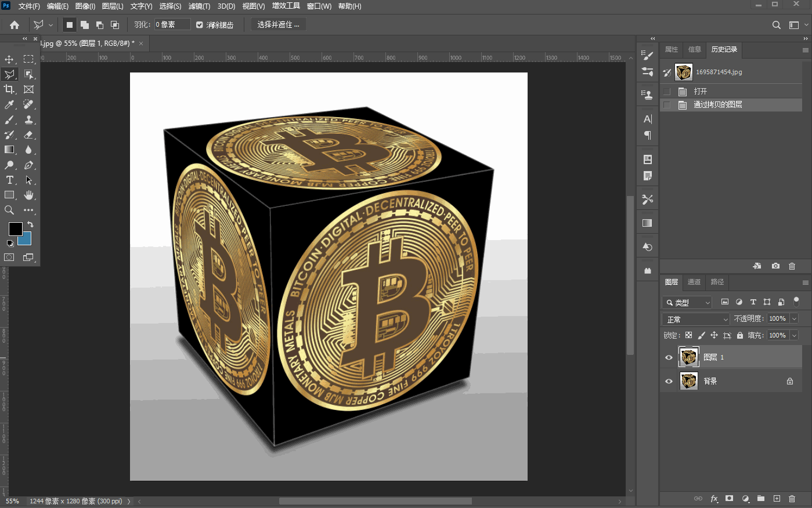Image resolution: width=812 pixels, height=508 pixels.
Task: Select the Horizontal Type tool
Action: click(9, 180)
